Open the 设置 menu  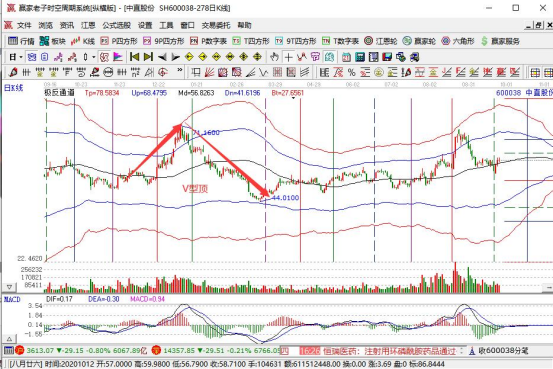pos(145,25)
